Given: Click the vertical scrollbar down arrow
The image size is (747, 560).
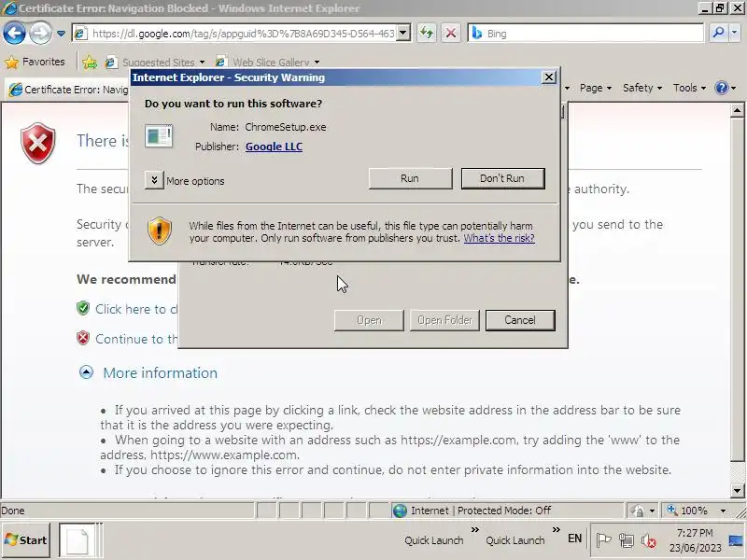Looking at the screenshot, I should [x=737, y=491].
